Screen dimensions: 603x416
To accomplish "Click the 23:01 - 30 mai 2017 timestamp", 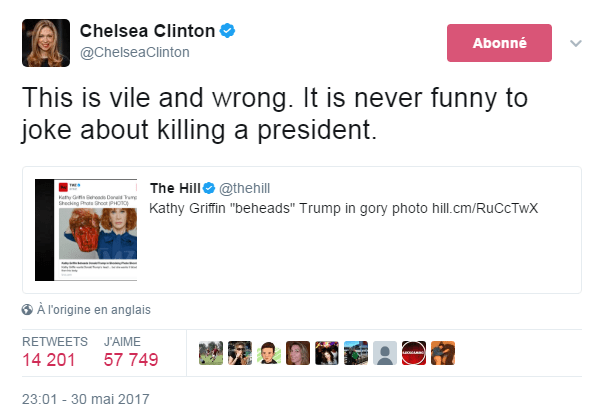I will tap(85, 398).
